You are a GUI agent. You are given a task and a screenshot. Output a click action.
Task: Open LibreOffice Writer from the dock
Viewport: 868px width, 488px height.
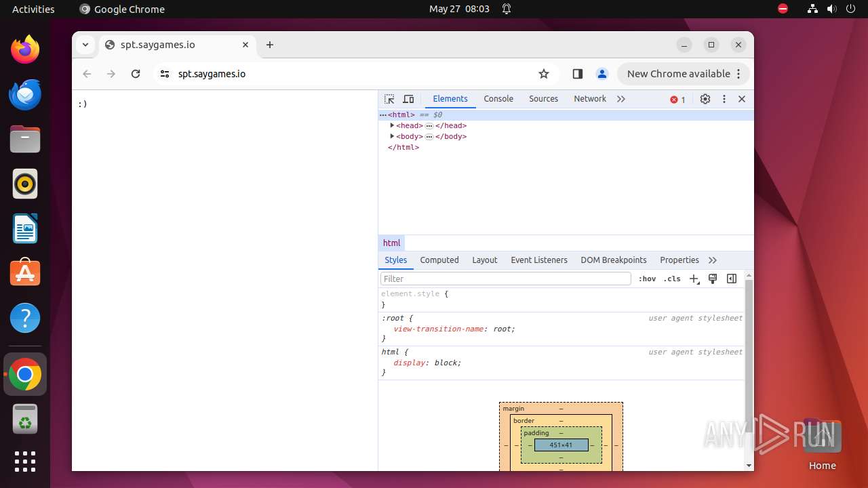[x=25, y=228]
